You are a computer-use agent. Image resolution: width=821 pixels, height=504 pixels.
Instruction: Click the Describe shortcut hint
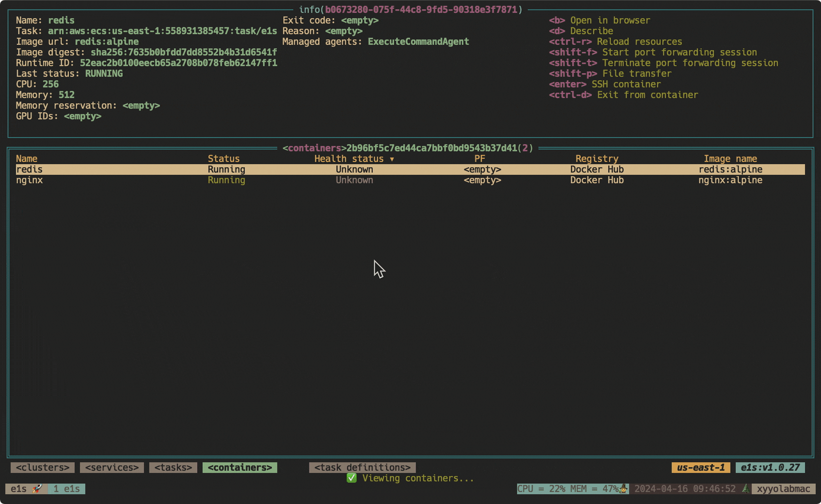581,31
